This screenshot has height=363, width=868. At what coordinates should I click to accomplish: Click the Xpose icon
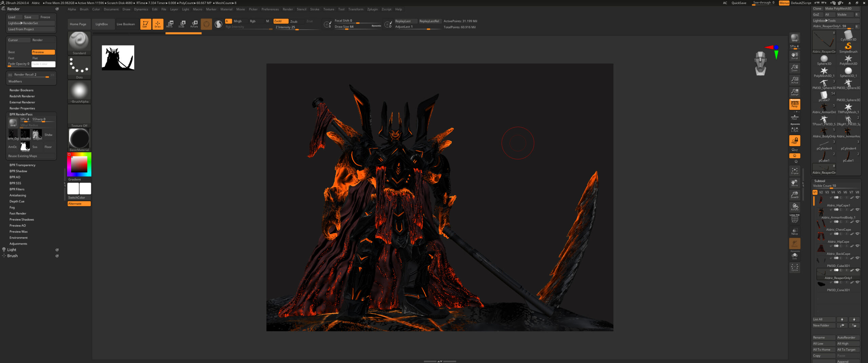pos(794,268)
